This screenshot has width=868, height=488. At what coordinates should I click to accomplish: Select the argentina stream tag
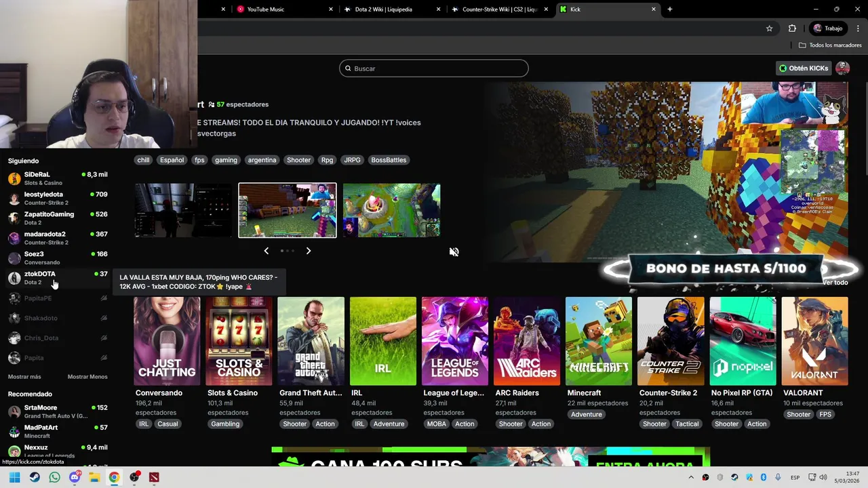(262, 160)
